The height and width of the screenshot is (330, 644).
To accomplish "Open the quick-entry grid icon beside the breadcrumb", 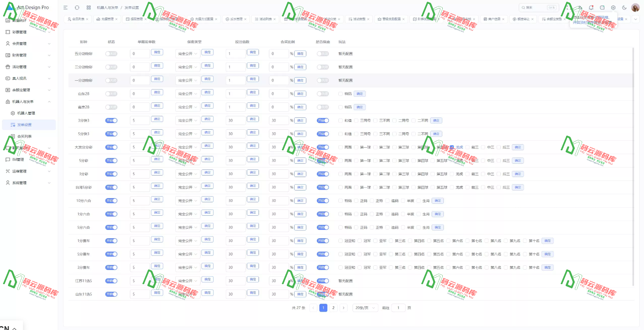I will (x=89, y=8).
